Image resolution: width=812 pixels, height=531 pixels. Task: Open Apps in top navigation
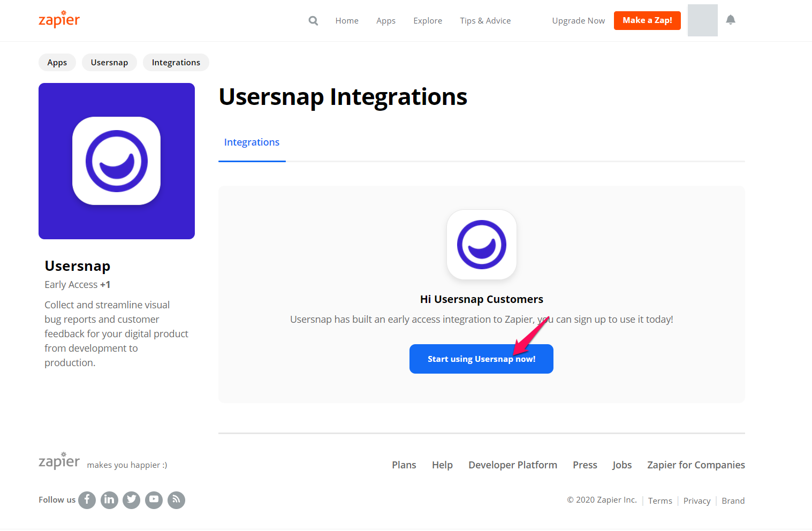[x=386, y=21]
